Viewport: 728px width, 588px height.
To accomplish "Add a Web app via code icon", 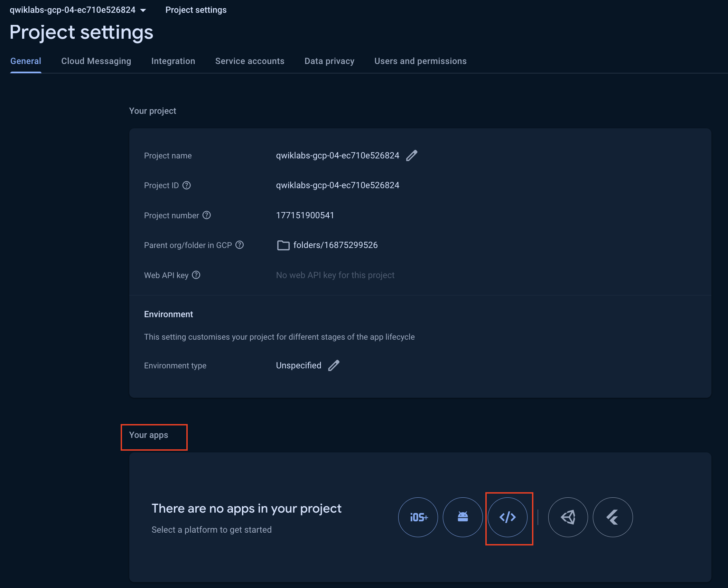I will pyautogui.click(x=507, y=517).
